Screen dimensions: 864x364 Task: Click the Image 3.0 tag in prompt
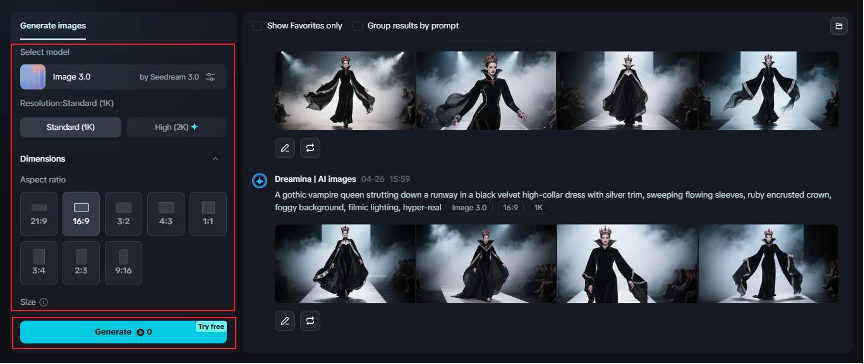[468, 208]
